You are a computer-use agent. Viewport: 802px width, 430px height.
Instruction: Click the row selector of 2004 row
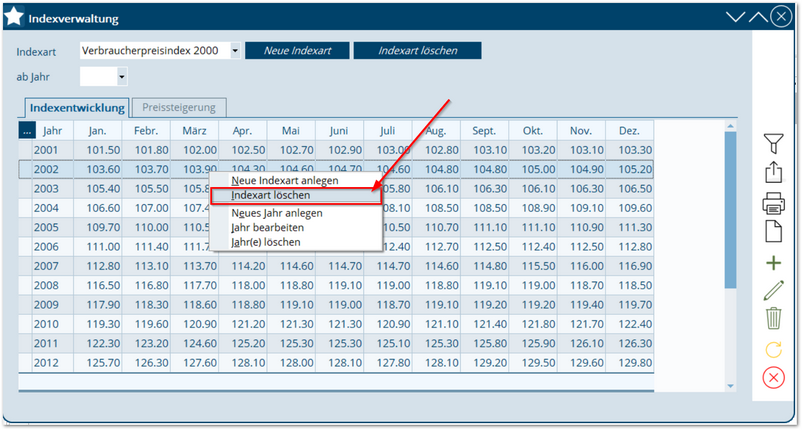pyautogui.click(x=25, y=208)
